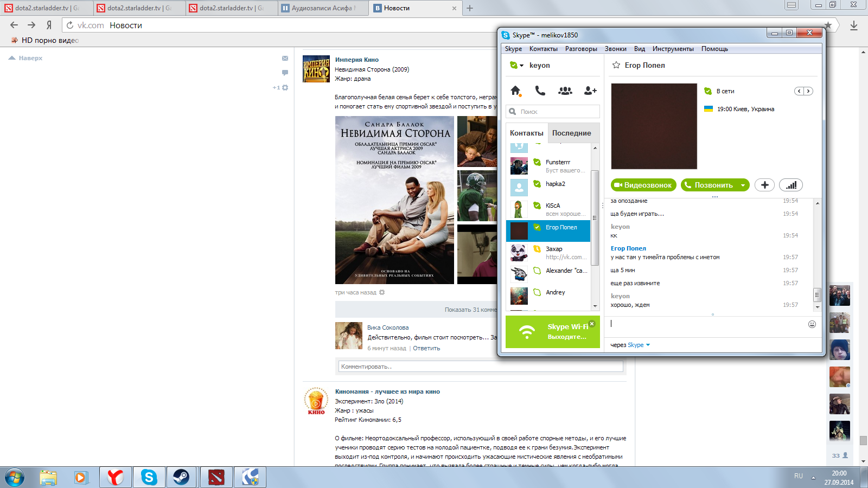
Task: Open Steam from the taskbar
Action: [181, 477]
